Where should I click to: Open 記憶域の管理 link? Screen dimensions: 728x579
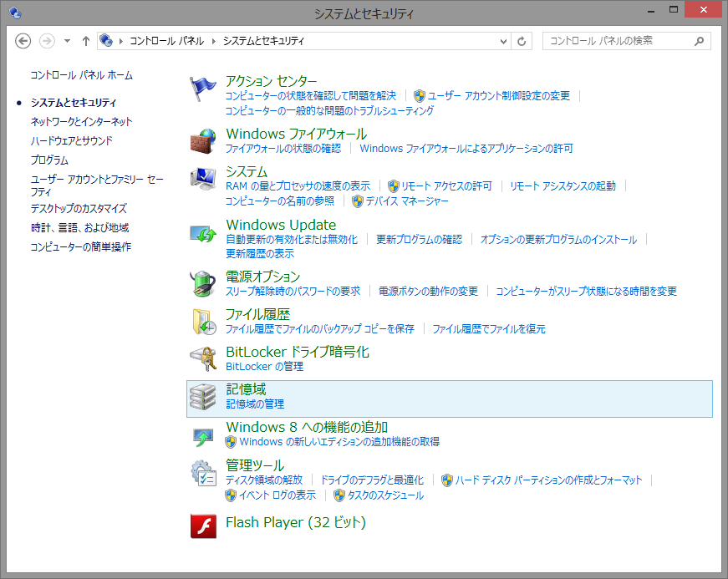[x=255, y=404]
